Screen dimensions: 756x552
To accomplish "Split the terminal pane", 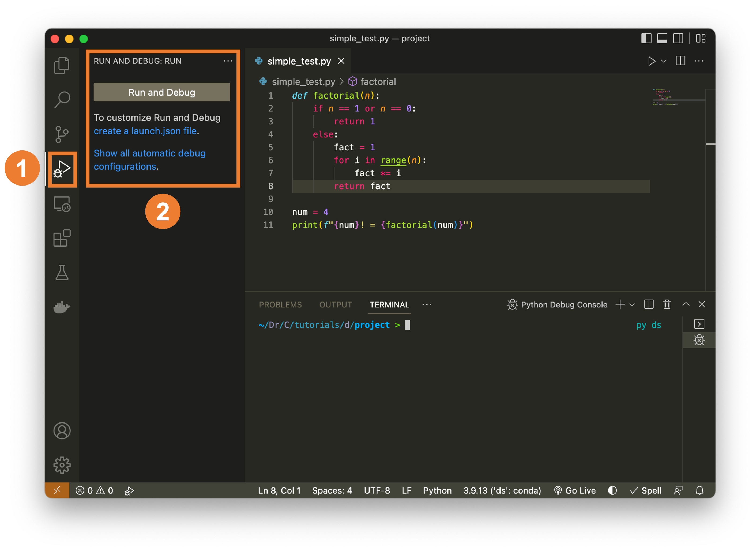I will click(x=649, y=304).
